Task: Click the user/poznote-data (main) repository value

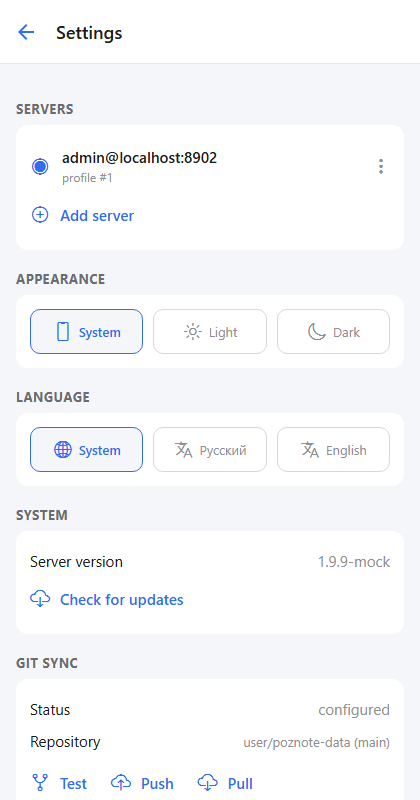Action: click(316, 742)
